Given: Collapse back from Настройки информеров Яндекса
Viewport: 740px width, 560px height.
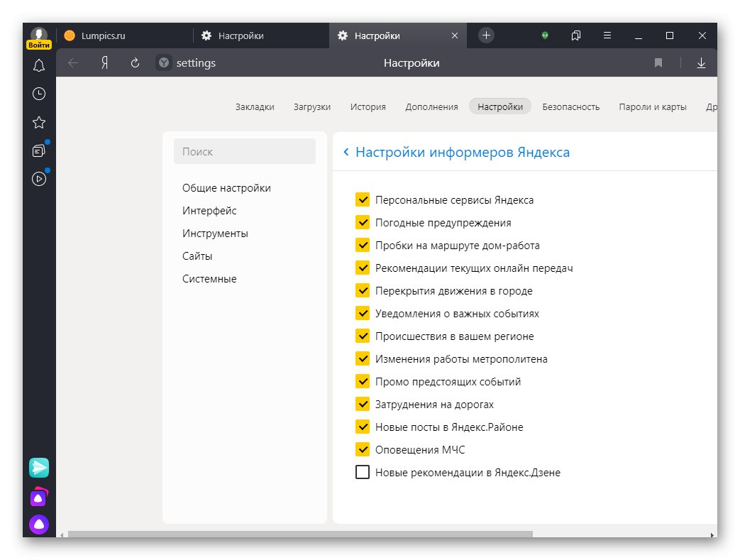Looking at the screenshot, I should tap(346, 152).
